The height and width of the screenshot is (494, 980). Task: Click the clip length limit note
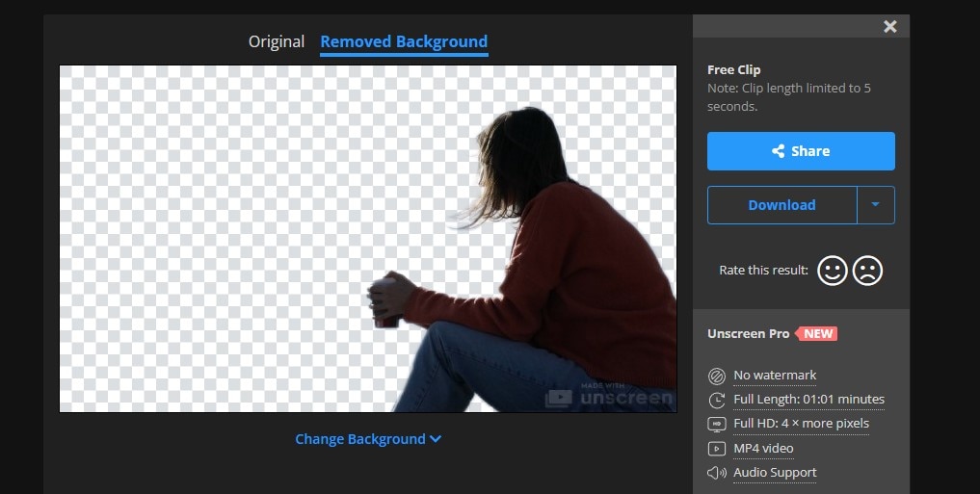point(789,97)
